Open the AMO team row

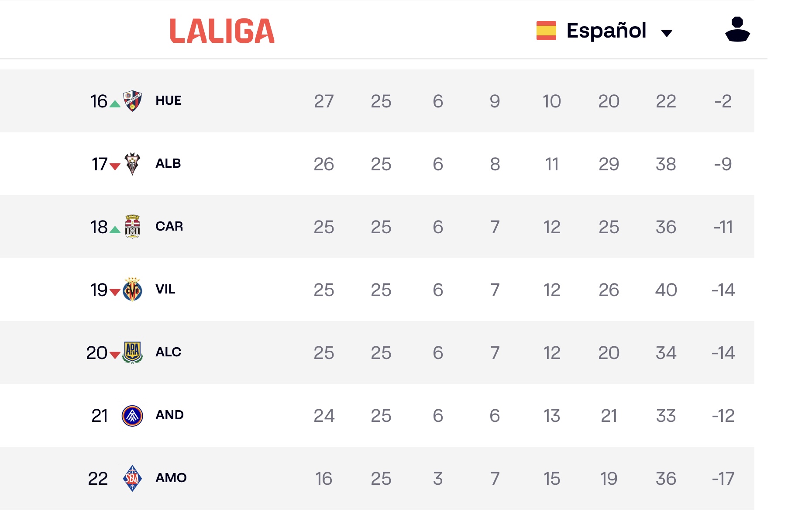[x=377, y=478]
